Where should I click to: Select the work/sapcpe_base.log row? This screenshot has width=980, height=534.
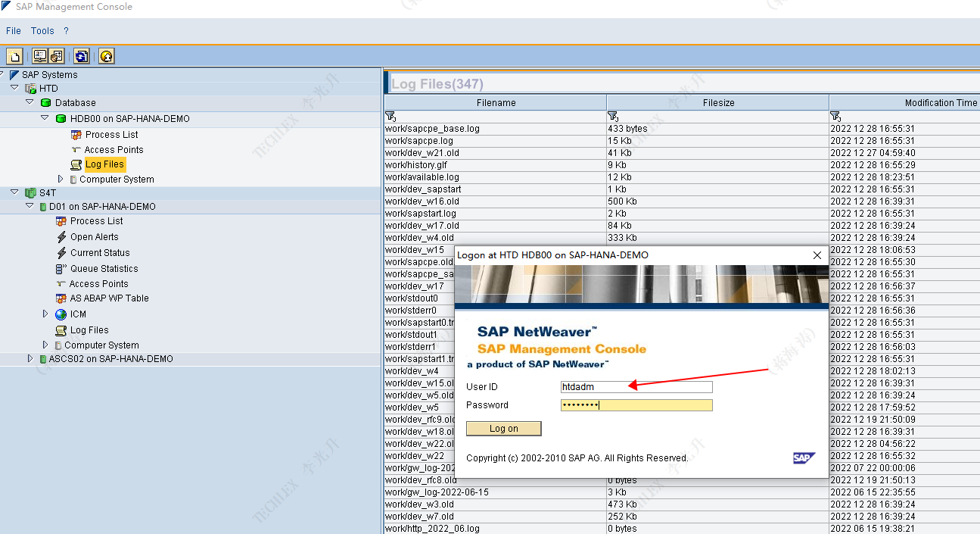point(682,129)
